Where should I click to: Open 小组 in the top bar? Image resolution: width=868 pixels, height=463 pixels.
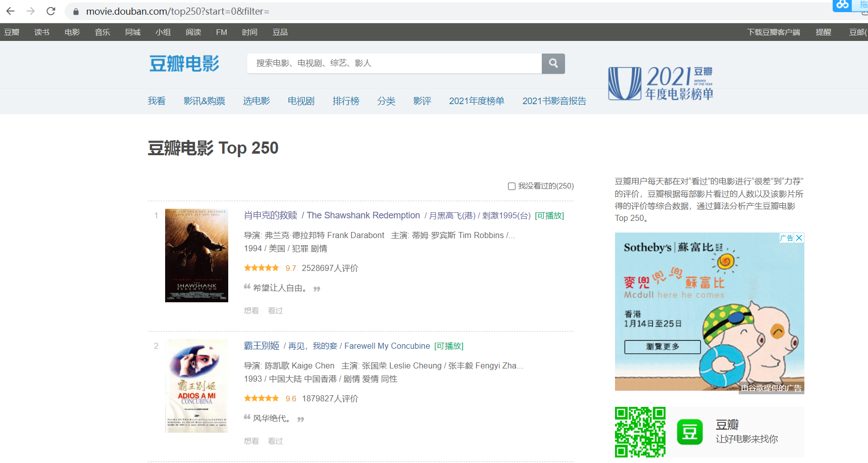point(163,32)
